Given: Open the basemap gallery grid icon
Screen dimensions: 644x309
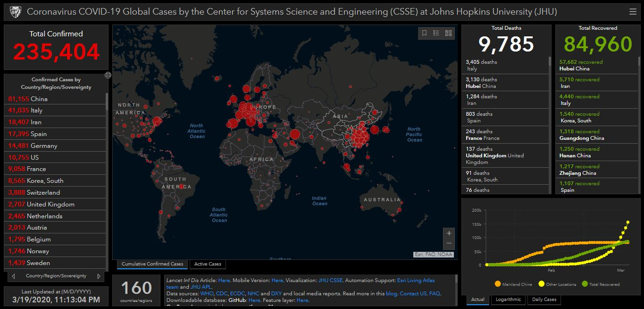Looking at the screenshot, I should click(448, 33).
